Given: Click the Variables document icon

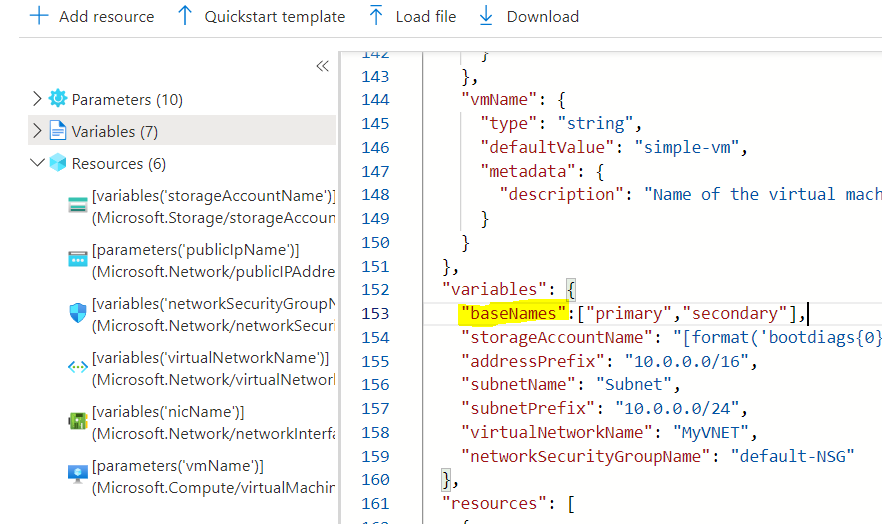Looking at the screenshot, I should tap(57, 131).
